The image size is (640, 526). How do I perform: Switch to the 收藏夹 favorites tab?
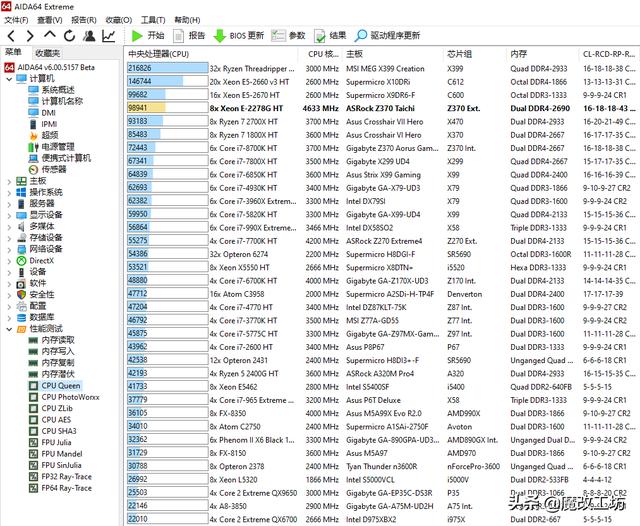click(x=47, y=52)
